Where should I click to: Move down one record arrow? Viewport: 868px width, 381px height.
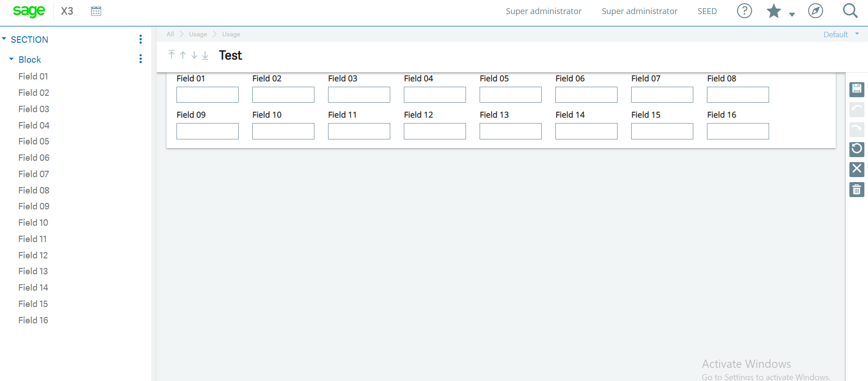tap(194, 55)
